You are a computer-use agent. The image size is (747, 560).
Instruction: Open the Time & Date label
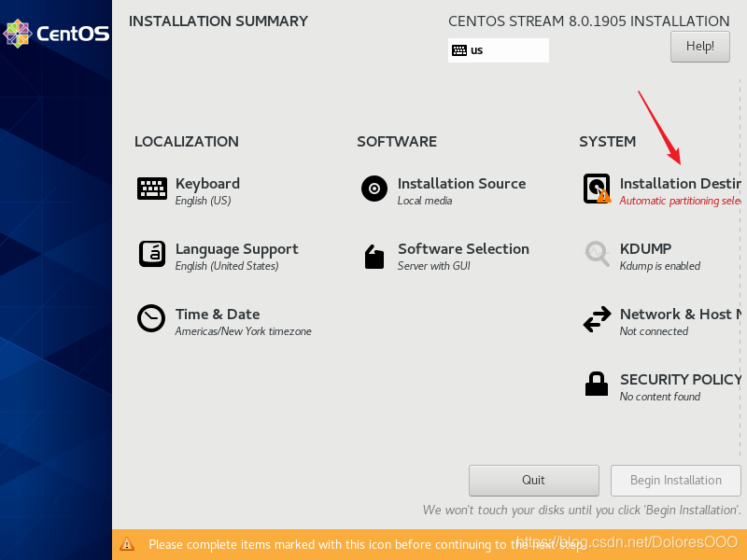pyautogui.click(x=218, y=315)
